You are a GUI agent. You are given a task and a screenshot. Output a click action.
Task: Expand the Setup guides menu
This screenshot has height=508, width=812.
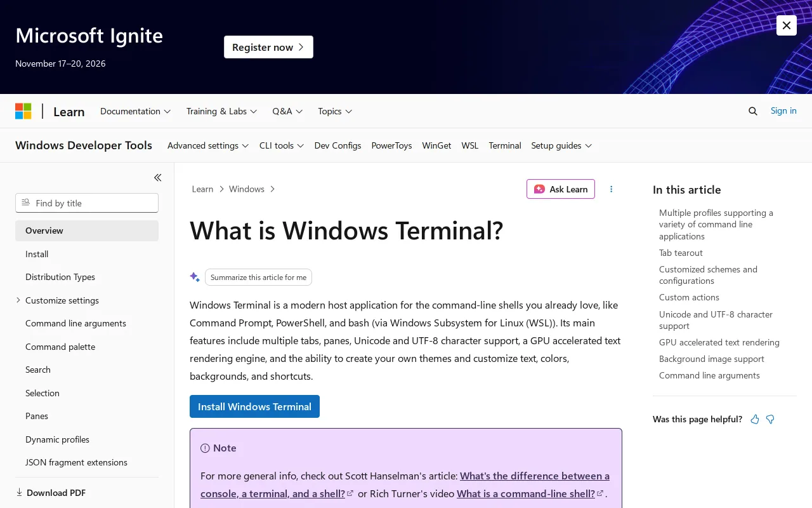pyautogui.click(x=561, y=145)
